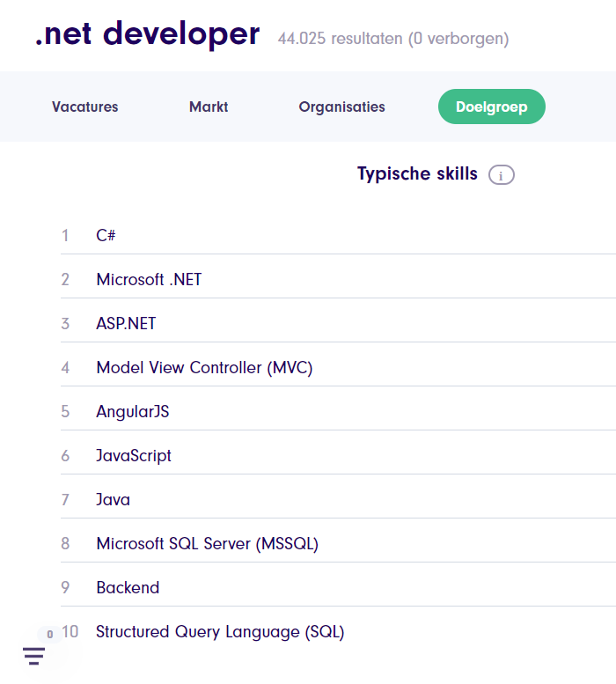Screen dimensions: 616x684
Task: Open the Typische skills info icon
Action: (x=502, y=175)
